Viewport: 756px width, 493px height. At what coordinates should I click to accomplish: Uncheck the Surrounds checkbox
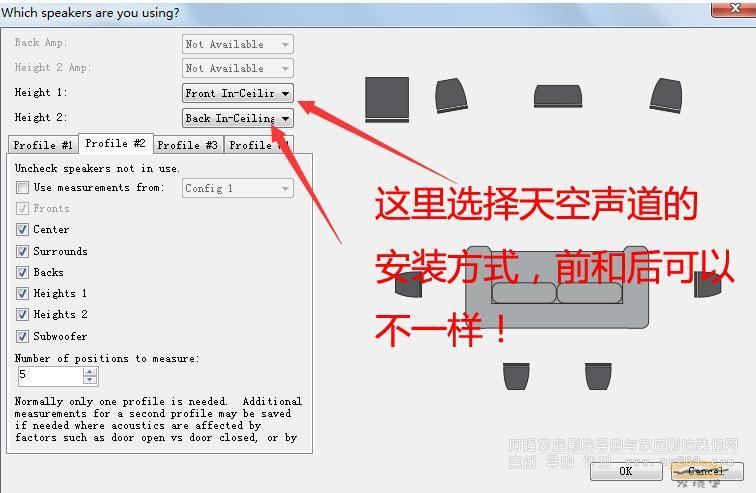[x=22, y=251]
